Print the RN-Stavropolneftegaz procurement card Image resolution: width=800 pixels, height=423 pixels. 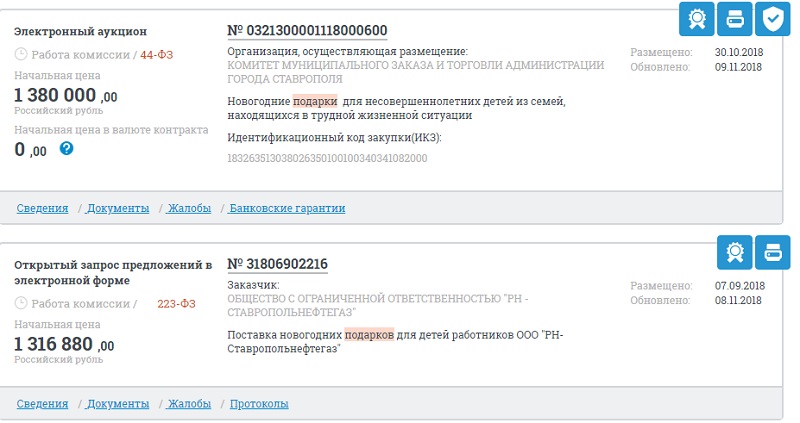772,252
